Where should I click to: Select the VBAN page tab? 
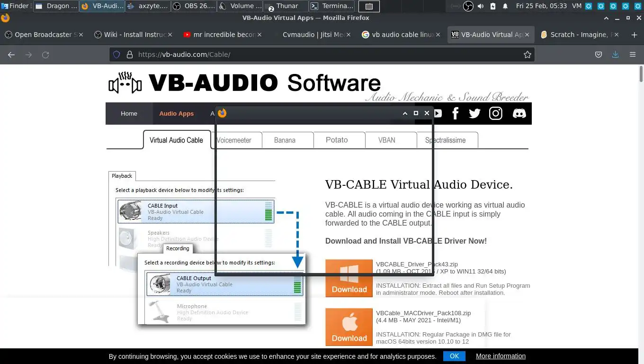tap(386, 140)
